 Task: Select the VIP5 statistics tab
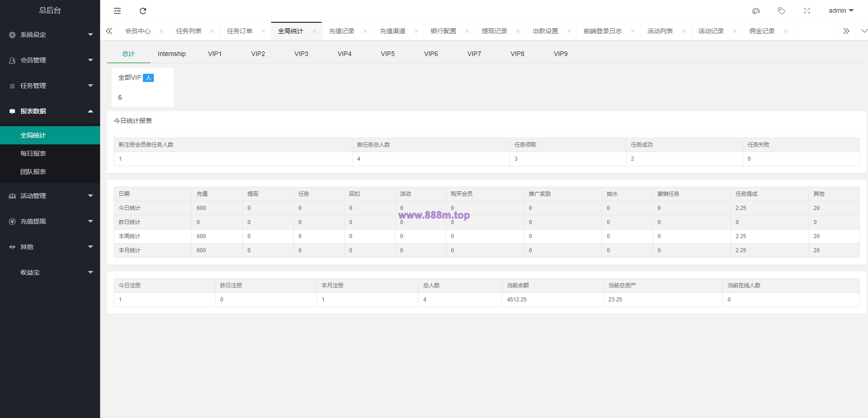pyautogui.click(x=388, y=54)
